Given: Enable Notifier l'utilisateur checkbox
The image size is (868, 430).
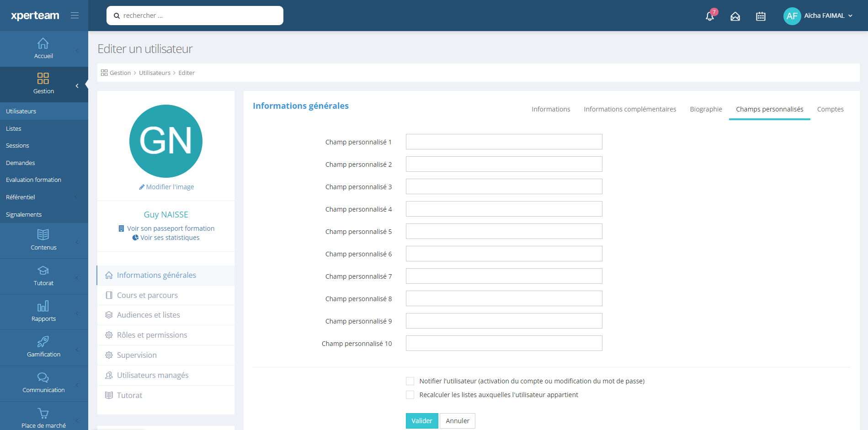Looking at the screenshot, I should 410,381.
